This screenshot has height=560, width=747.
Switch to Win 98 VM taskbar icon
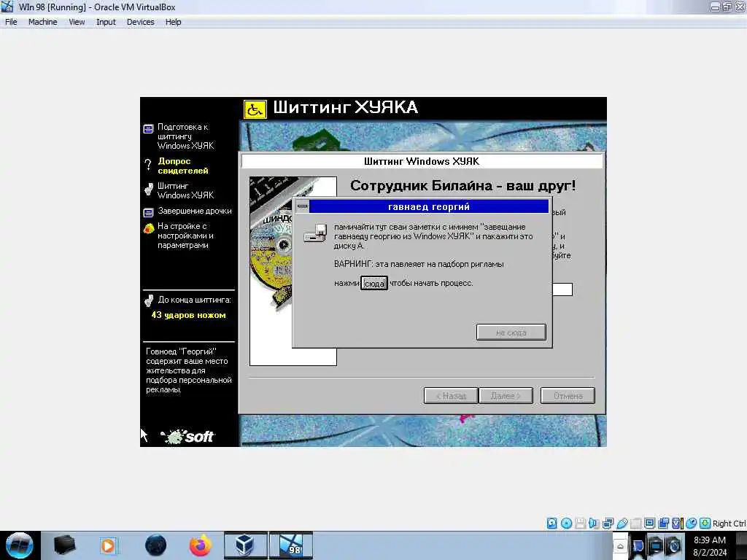pos(291,545)
